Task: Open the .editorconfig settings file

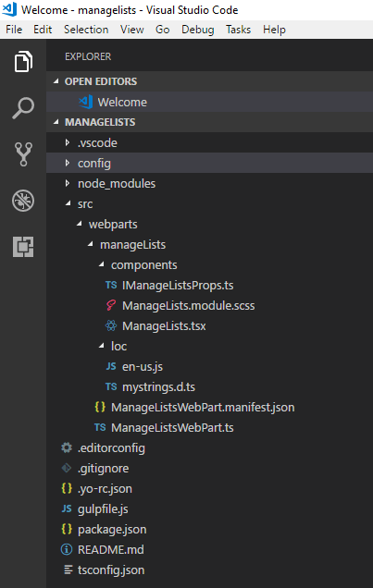Action: coord(210,448)
